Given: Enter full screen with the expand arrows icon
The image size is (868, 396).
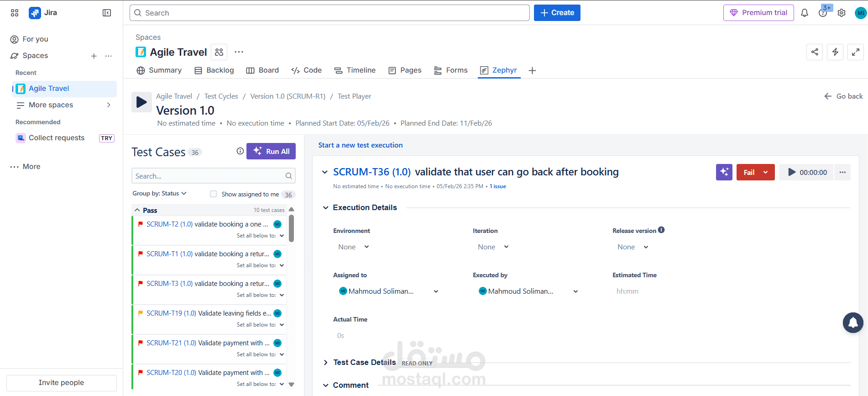Looking at the screenshot, I should pos(856,52).
